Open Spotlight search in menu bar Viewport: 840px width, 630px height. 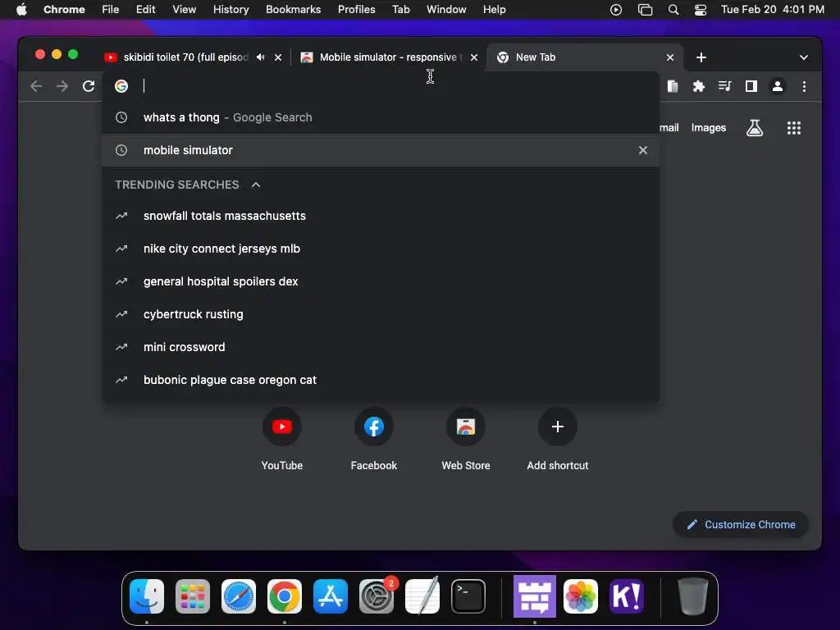(x=673, y=10)
